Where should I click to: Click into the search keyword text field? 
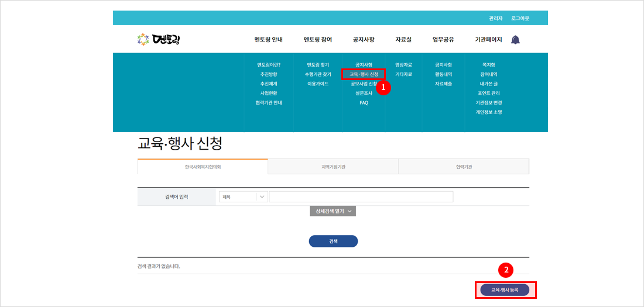pyautogui.click(x=361, y=197)
